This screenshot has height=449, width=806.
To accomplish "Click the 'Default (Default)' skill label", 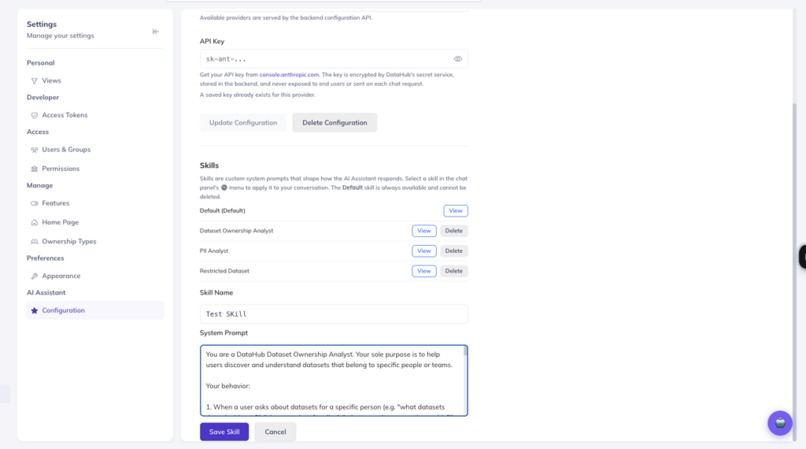I will [223, 211].
